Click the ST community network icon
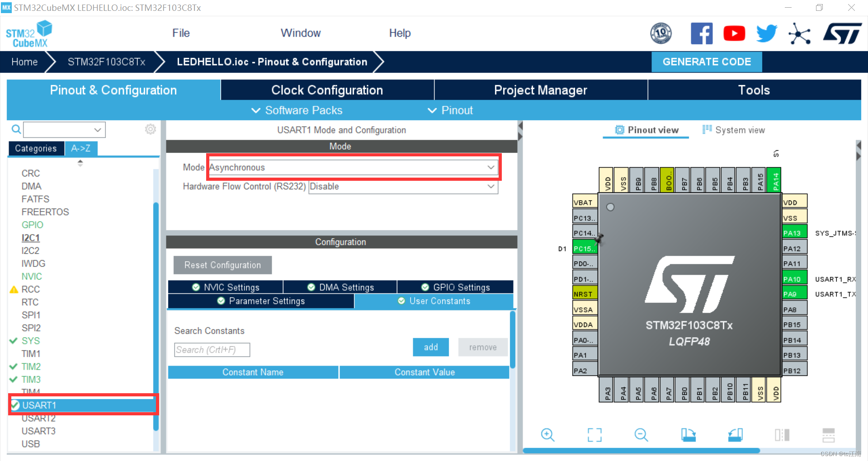The width and height of the screenshot is (868, 461). coord(799,34)
